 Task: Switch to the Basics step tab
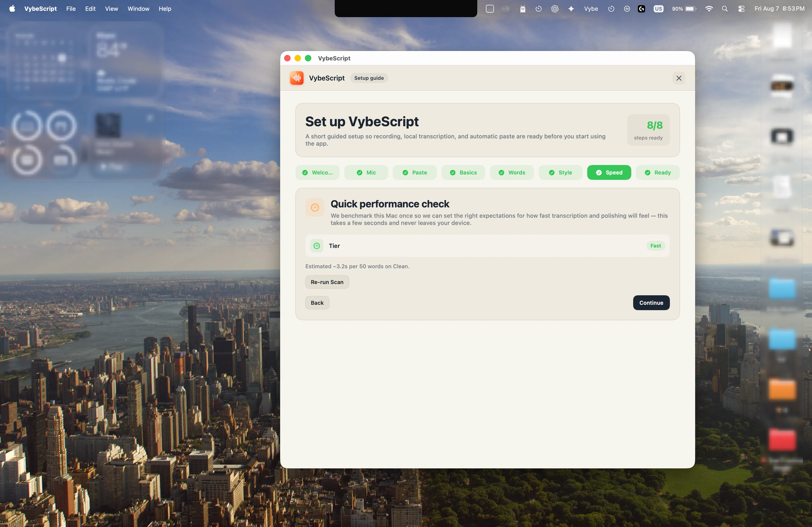click(x=463, y=172)
